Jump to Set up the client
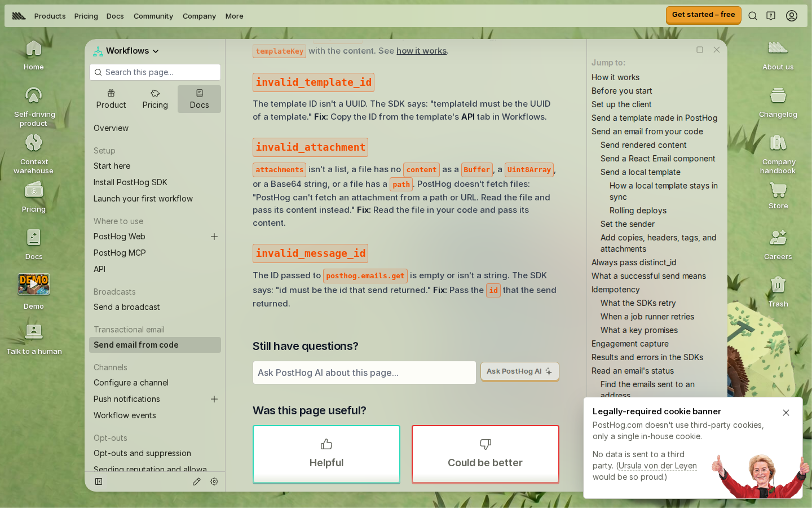 click(621, 104)
